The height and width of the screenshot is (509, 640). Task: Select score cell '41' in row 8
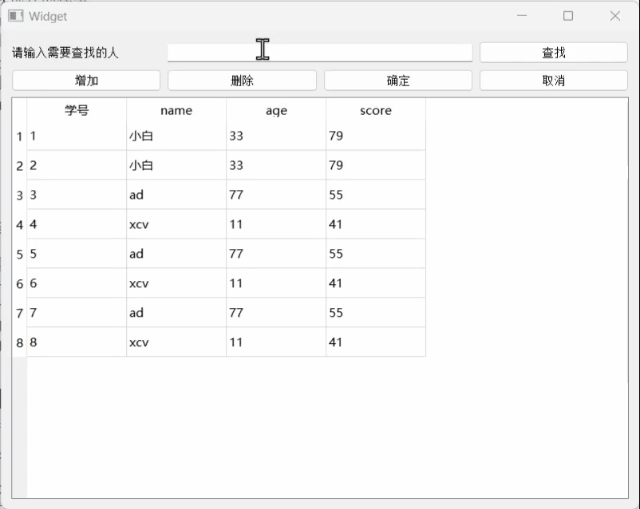click(x=376, y=342)
